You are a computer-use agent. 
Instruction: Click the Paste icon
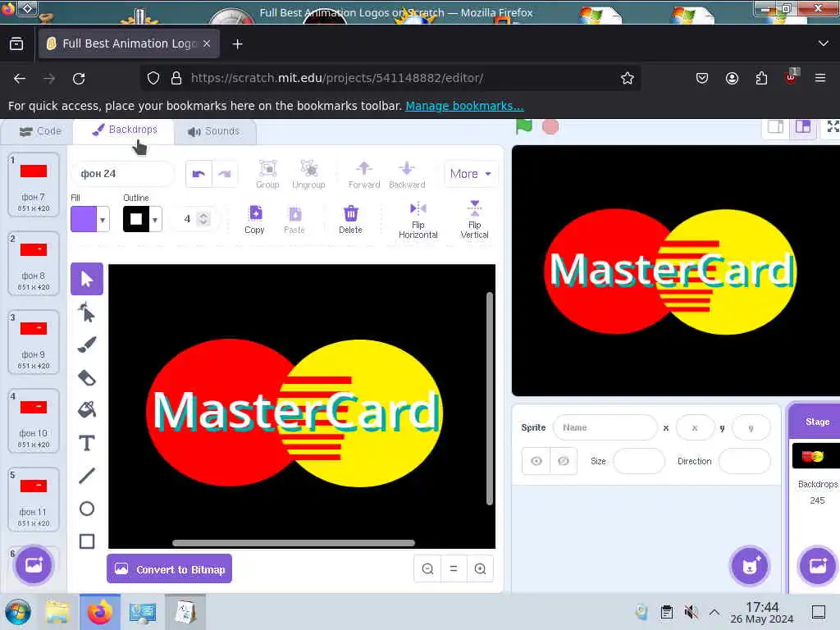294,220
